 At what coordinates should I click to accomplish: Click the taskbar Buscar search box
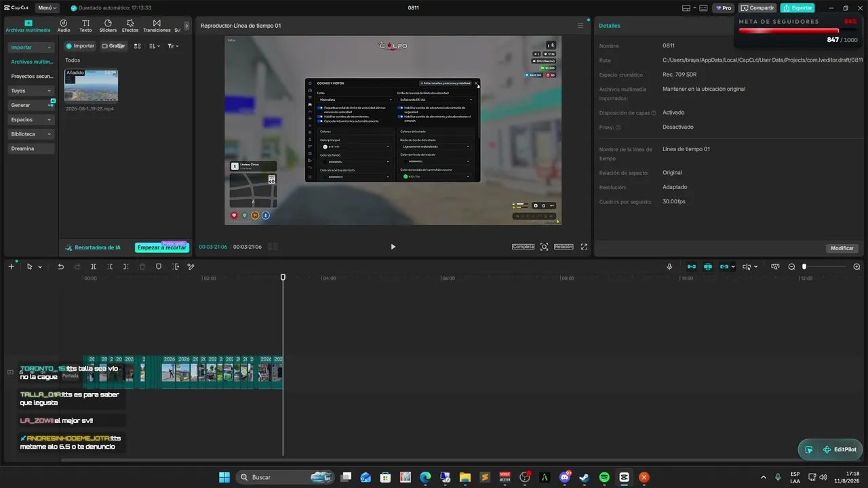click(286, 477)
